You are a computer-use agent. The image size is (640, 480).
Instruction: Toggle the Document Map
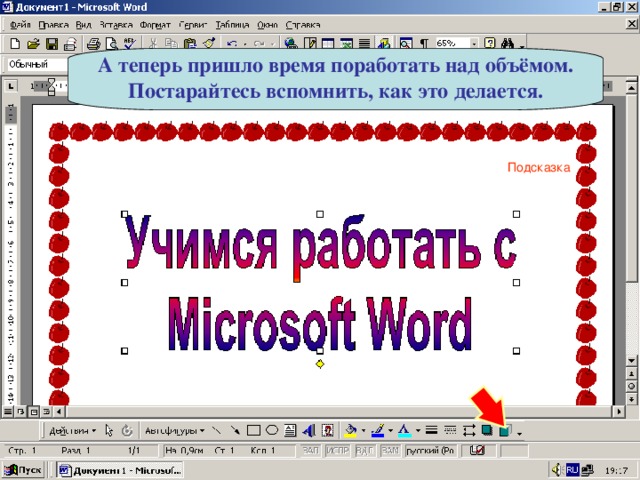(406, 43)
